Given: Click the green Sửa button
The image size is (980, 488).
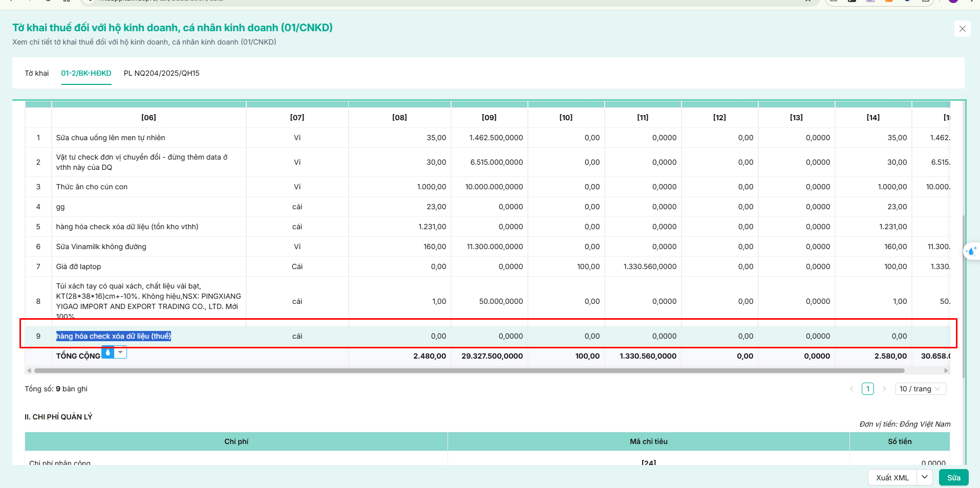Looking at the screenshot, I should click(953, 477).
